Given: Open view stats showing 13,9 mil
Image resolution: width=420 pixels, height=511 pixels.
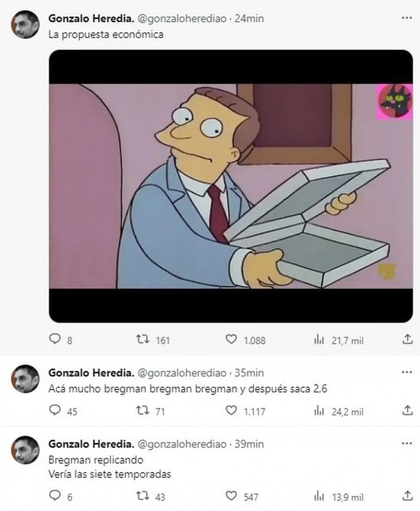Looking at the screenshot, I should point(320,495).
